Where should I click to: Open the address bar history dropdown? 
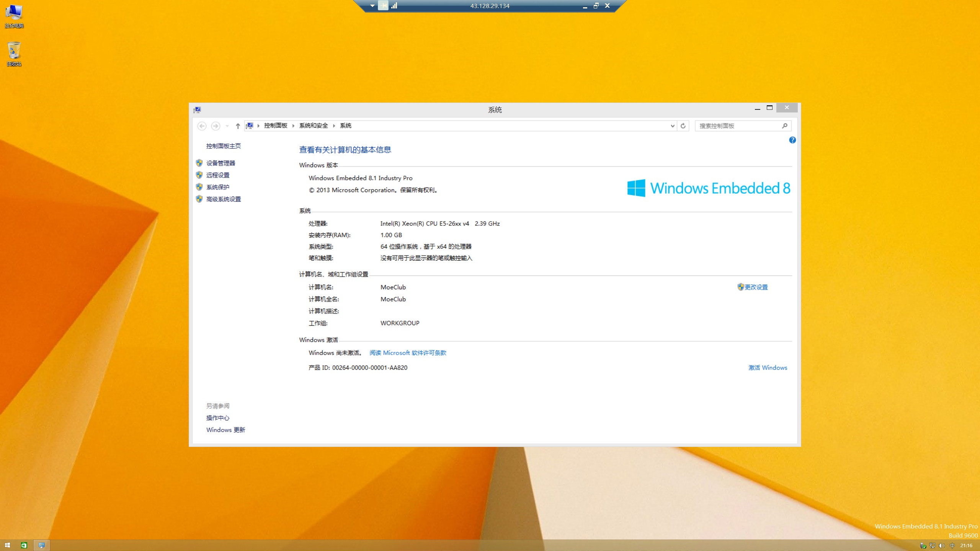[x=673, y=126]
